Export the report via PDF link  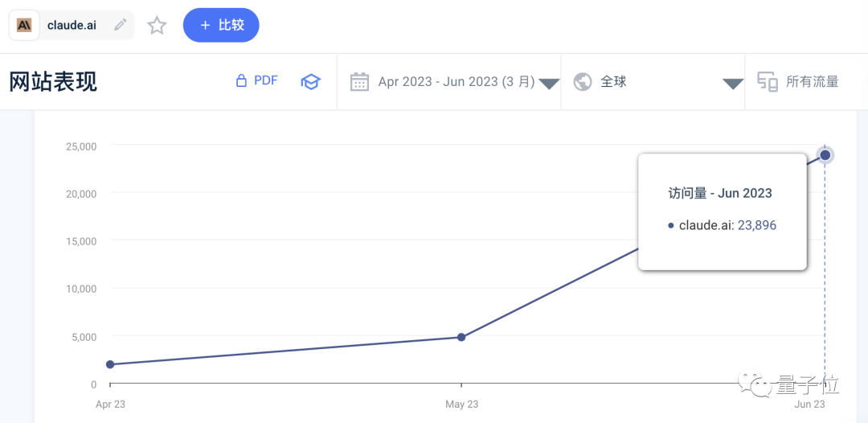pos(266,81)
